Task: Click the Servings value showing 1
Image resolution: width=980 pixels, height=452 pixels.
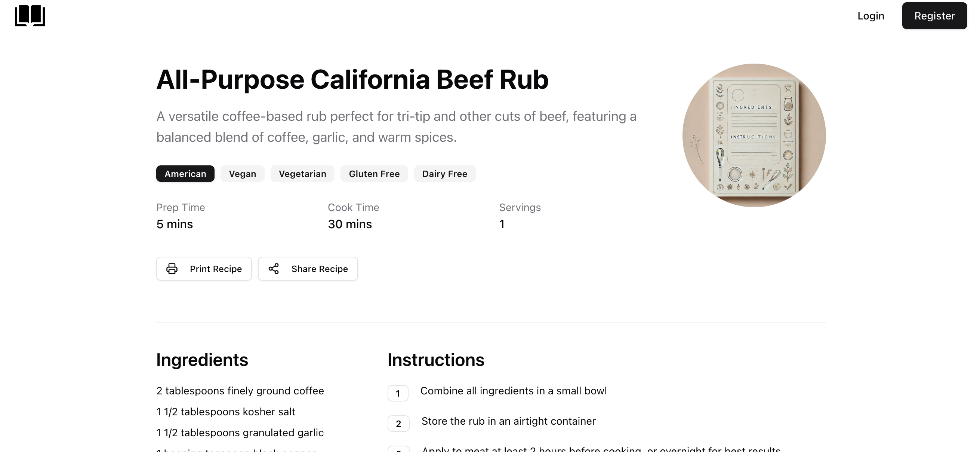Action: 502,224
